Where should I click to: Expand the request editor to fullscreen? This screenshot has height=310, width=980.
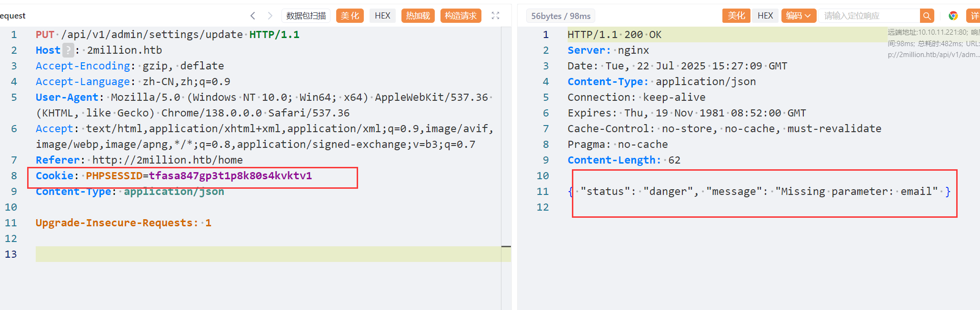pyautogui.click(x=495, y=16)
